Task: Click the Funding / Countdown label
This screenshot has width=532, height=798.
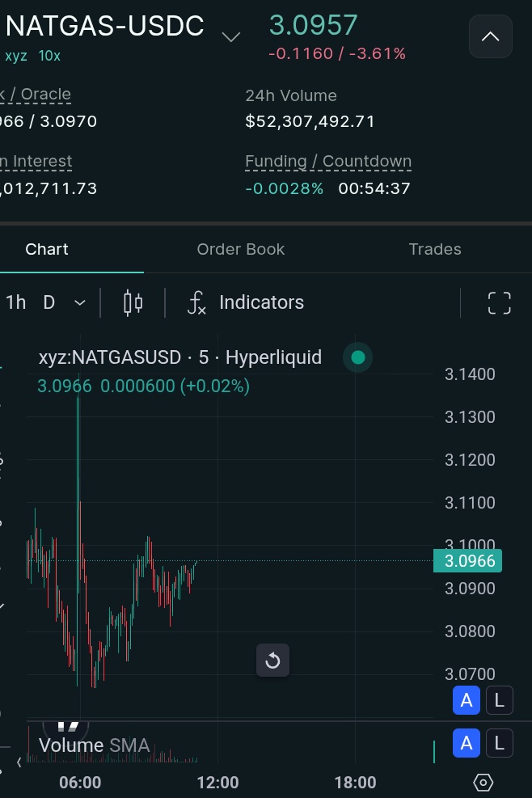Action: tap(328, 162)
